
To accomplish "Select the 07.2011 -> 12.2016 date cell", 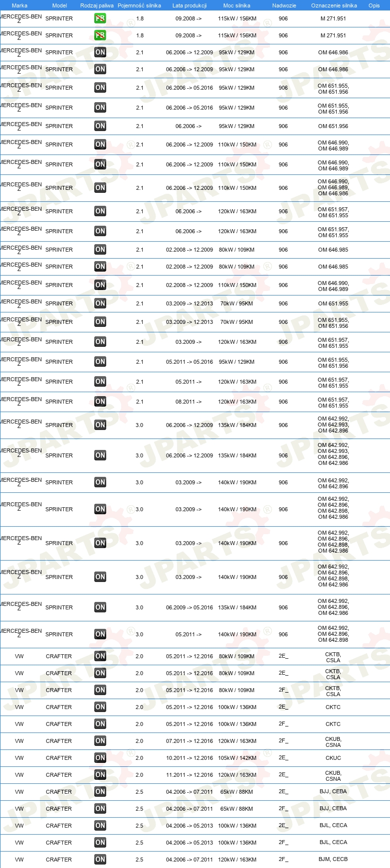I will click(190, 741).
